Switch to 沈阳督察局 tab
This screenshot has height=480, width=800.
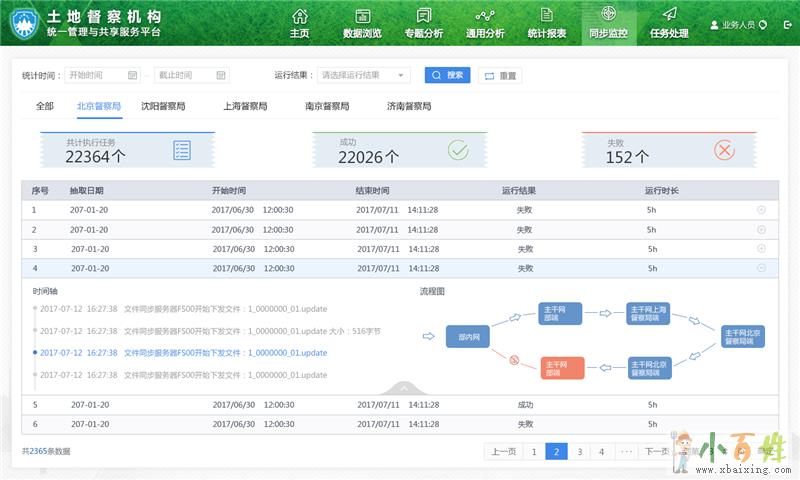point(162,106)
